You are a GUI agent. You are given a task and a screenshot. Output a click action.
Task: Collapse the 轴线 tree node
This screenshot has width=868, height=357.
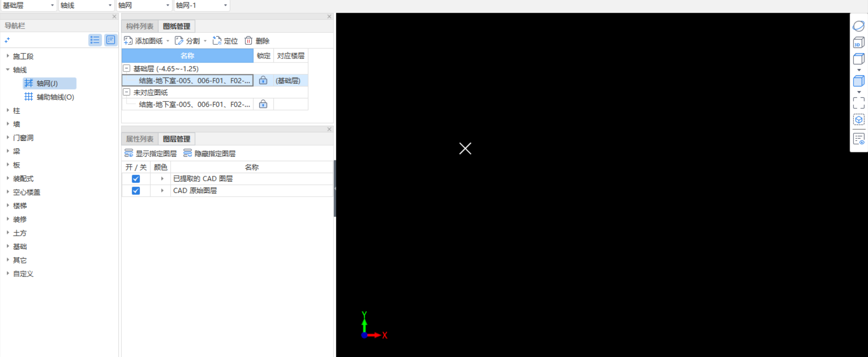pos(8,70)
